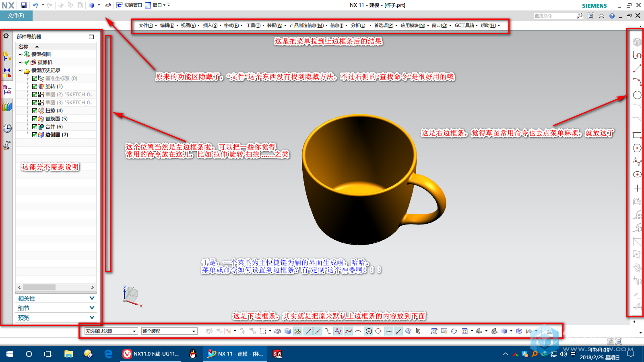Select the Ellipse tool in right toolbar

point(637,175)
